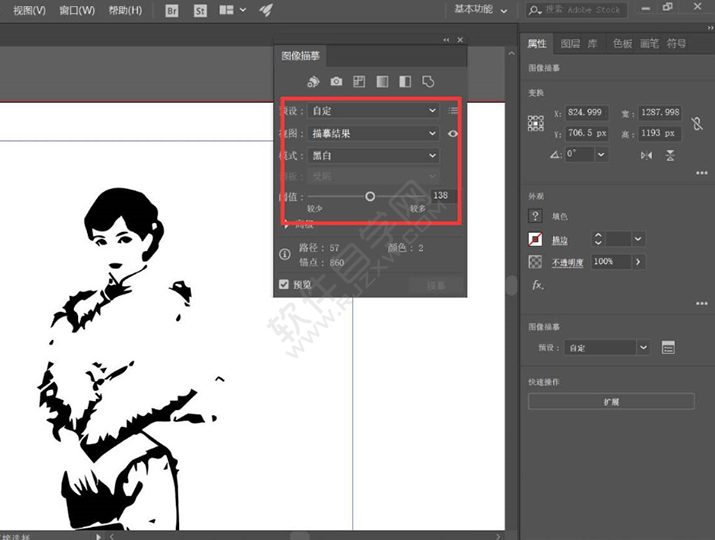Open the workspace switcher dropdown
This screenshot has height=540, width=715.
[481, 10]
